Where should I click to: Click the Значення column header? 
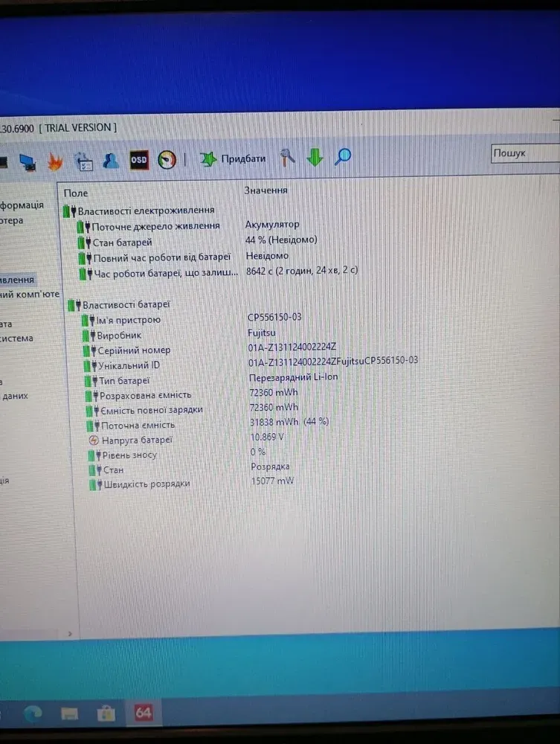pyautogui.click(x=265, y=190)
